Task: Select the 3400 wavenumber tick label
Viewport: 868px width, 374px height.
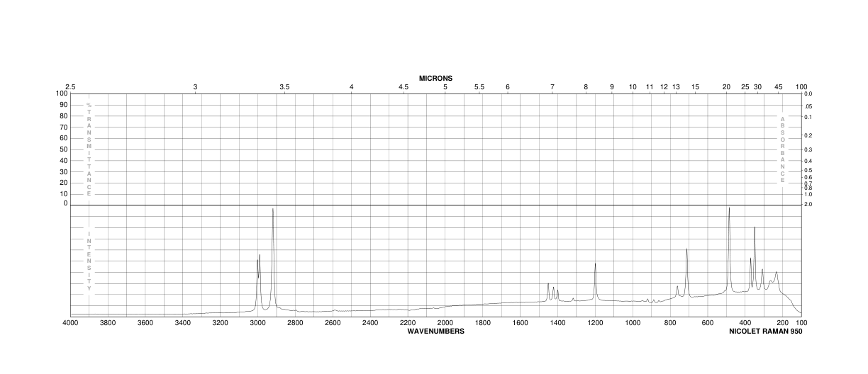Action: coord(182,323)
